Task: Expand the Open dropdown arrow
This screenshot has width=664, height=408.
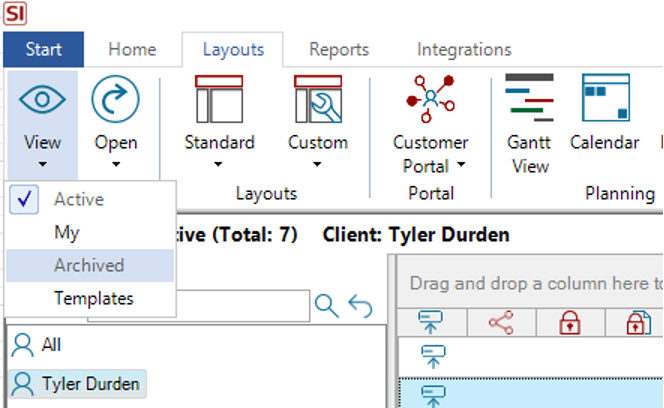Action: pos(116,164)
